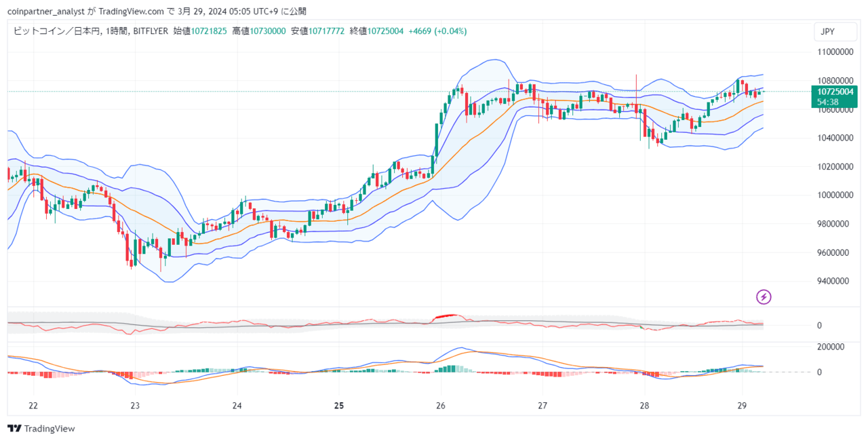Screen dimensions: 868x441
Task: Open the JPY currency selector
Action: (835, 31)
